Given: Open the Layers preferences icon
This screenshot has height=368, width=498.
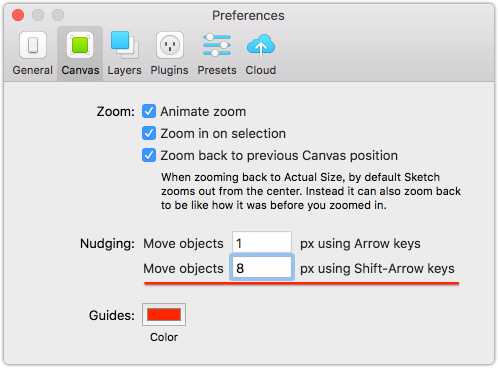Looking at the screenshot, I should [124, 45].
